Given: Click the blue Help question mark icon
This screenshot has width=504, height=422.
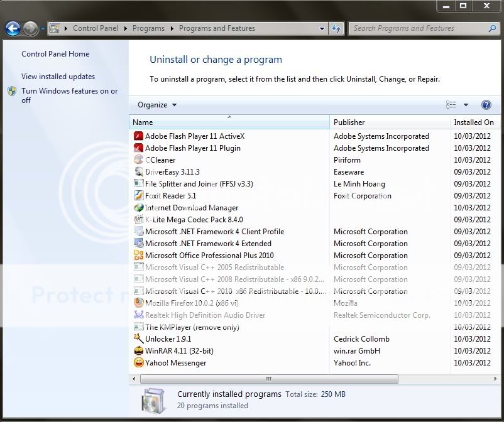Looking at the screenshot, I should (486, 105).
